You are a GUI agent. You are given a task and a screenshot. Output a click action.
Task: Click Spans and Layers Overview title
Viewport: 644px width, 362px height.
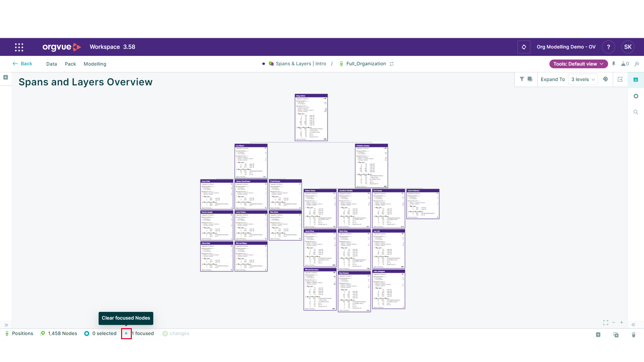(x=86, y=82)
